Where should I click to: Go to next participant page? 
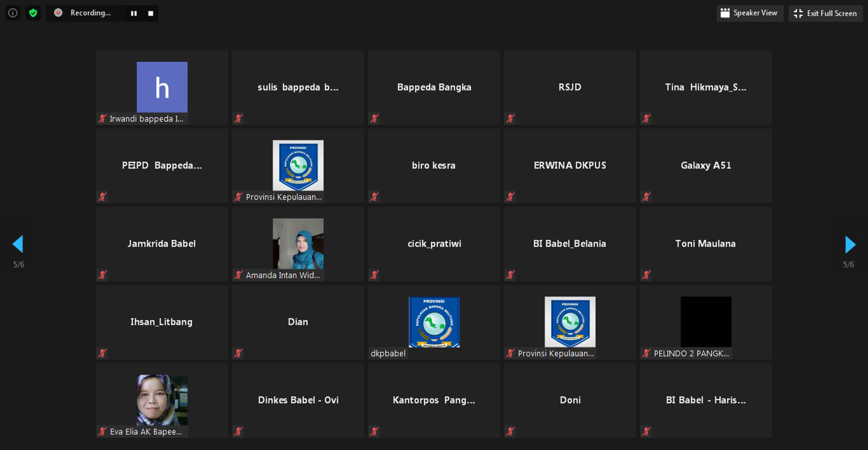click(x=850, y=245)
